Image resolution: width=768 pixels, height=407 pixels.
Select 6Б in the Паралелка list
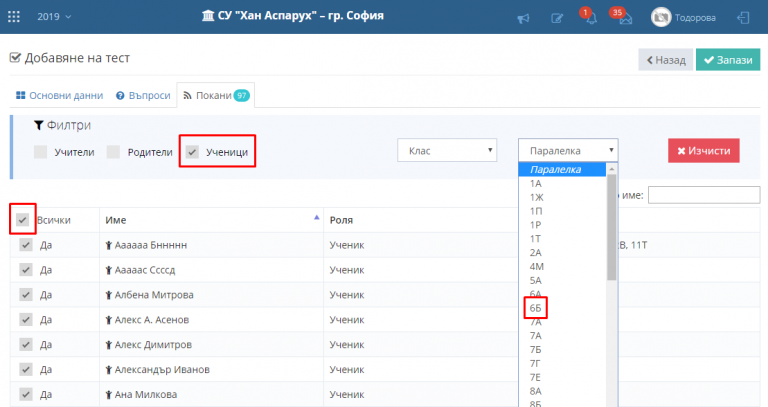coord(535,308)
